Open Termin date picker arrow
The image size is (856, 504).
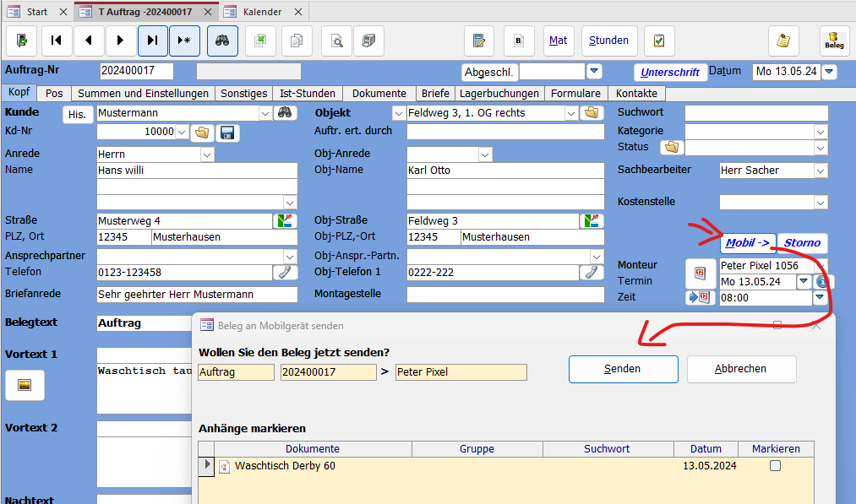pos(804,281)
